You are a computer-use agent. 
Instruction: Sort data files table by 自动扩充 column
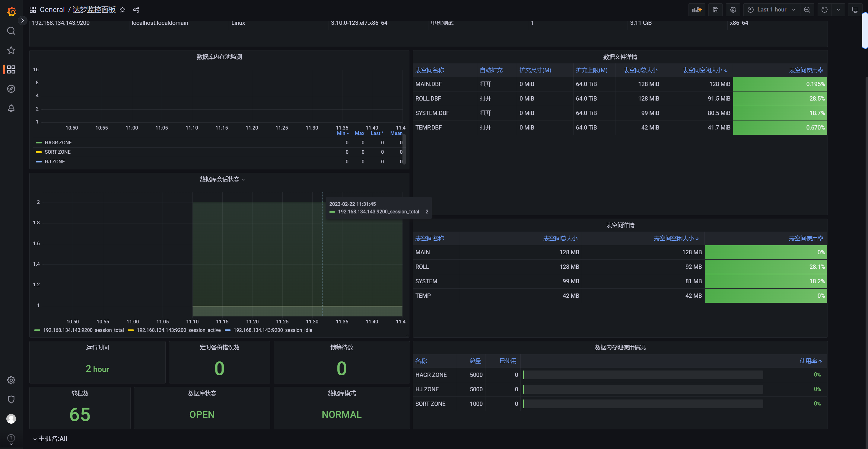pyautogui.click(x=491, y=70)
